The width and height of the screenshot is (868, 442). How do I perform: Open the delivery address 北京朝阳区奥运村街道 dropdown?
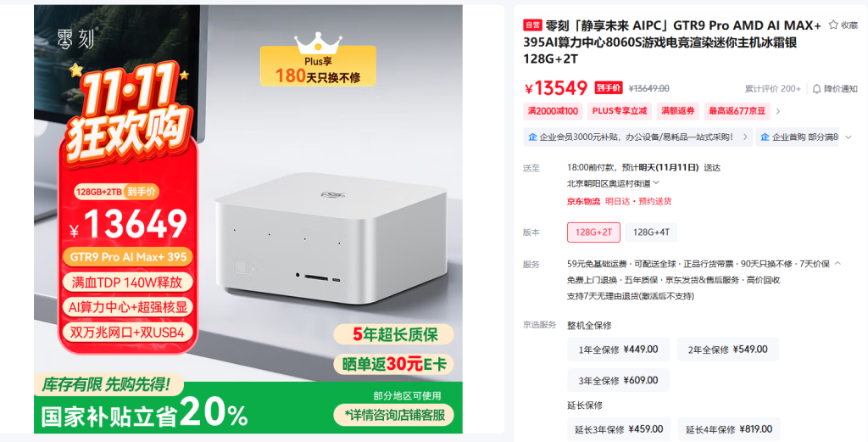[x=613, y=183]
